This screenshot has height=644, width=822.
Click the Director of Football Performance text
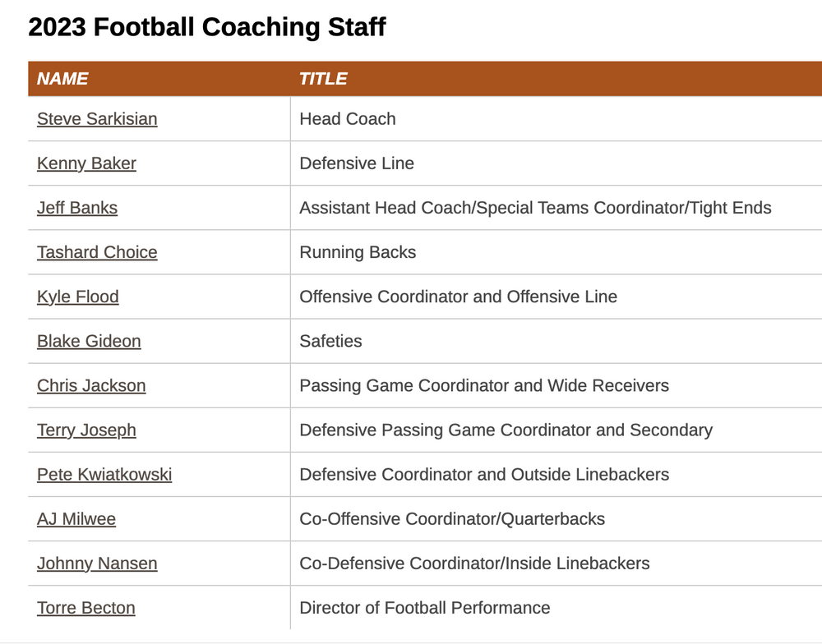[425, 608]
